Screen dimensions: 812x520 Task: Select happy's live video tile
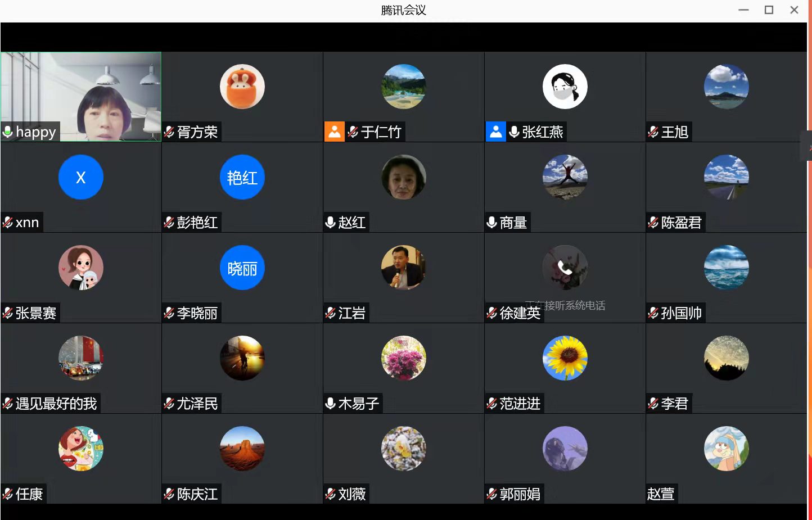pos(81,90)
